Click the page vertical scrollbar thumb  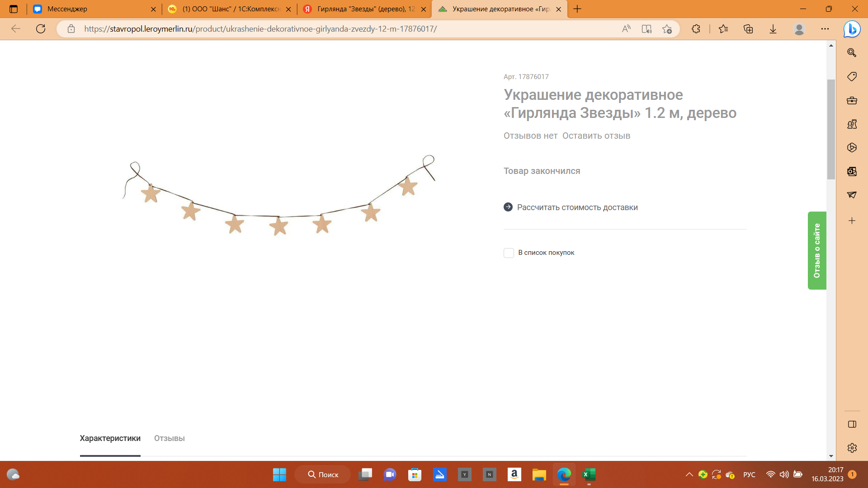pos(831,129)
